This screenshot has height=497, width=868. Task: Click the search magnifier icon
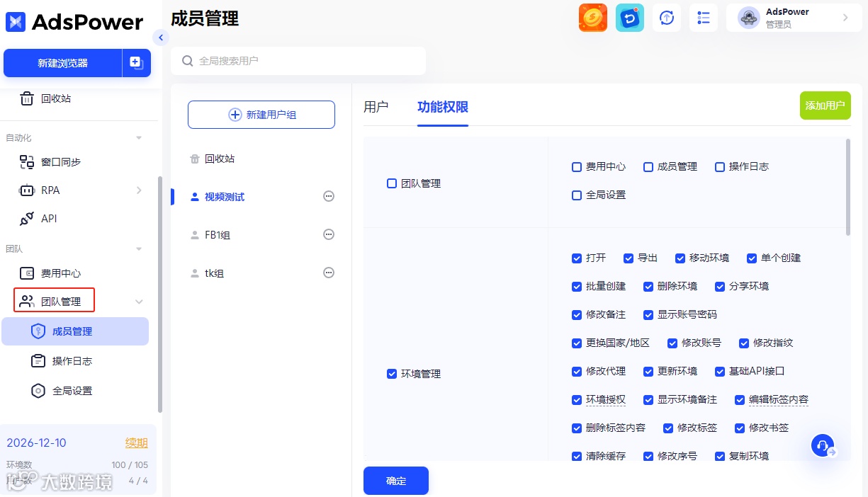[x=188, y=61]
